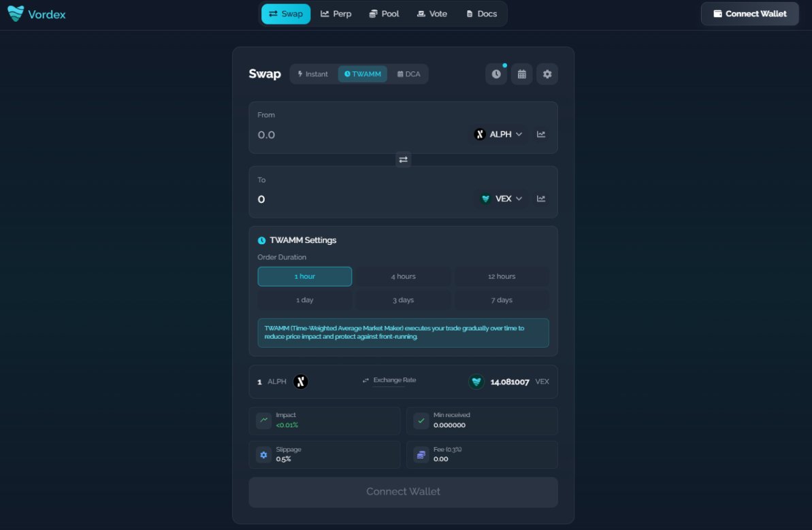Switch to the Vote tab

click(x=432, y=14)
